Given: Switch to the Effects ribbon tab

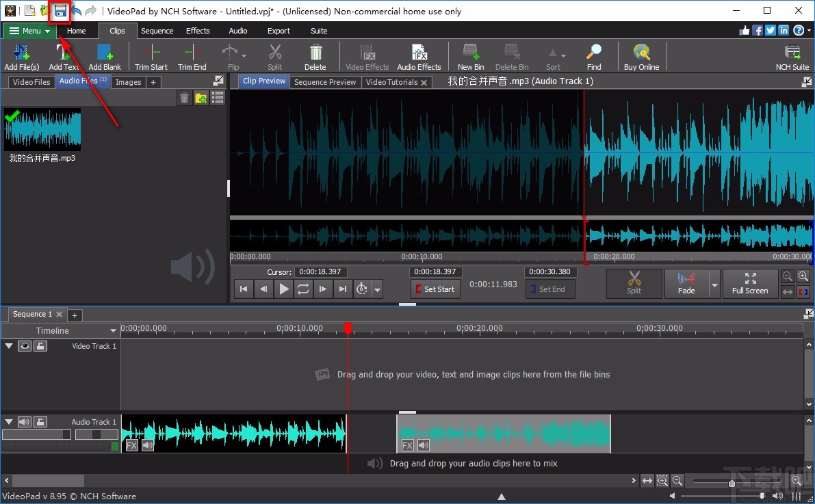Looking at the screenshot, I should pos(198,31).
